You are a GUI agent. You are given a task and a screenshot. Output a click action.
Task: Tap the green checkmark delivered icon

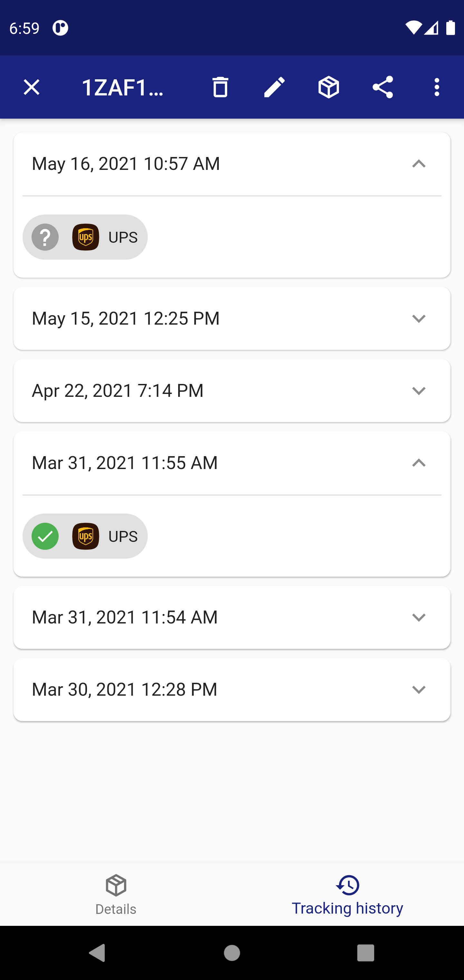point(45,536)
